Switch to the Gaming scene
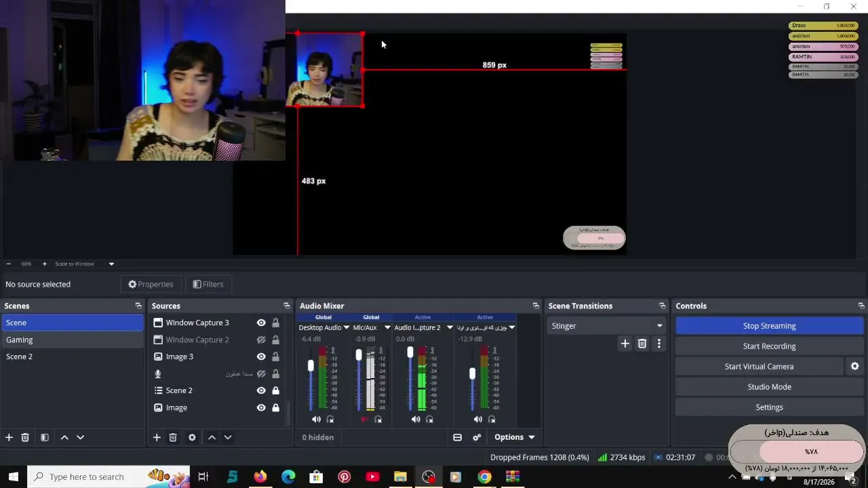868x488 pixels. [x=73, y=340]
